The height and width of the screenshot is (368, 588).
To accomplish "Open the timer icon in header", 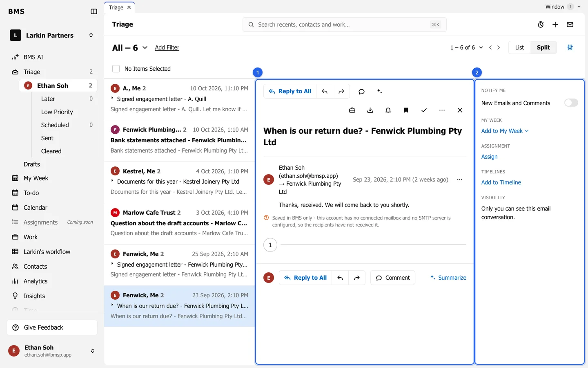I will 541,25.
